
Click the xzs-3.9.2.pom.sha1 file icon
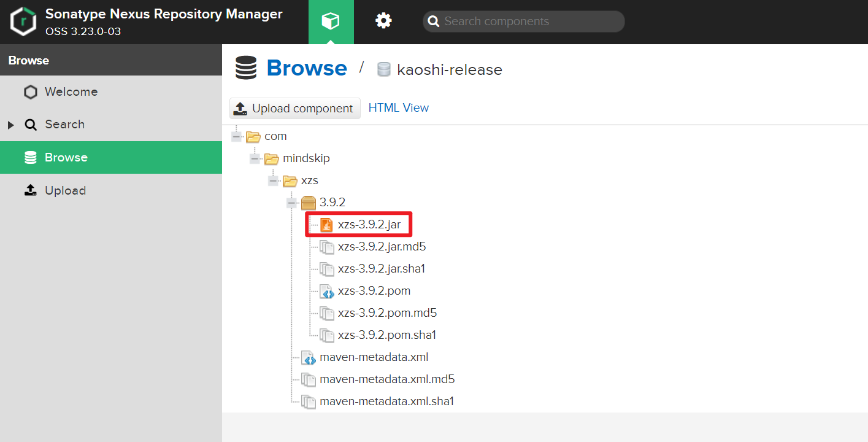click(x=326, y=335)
